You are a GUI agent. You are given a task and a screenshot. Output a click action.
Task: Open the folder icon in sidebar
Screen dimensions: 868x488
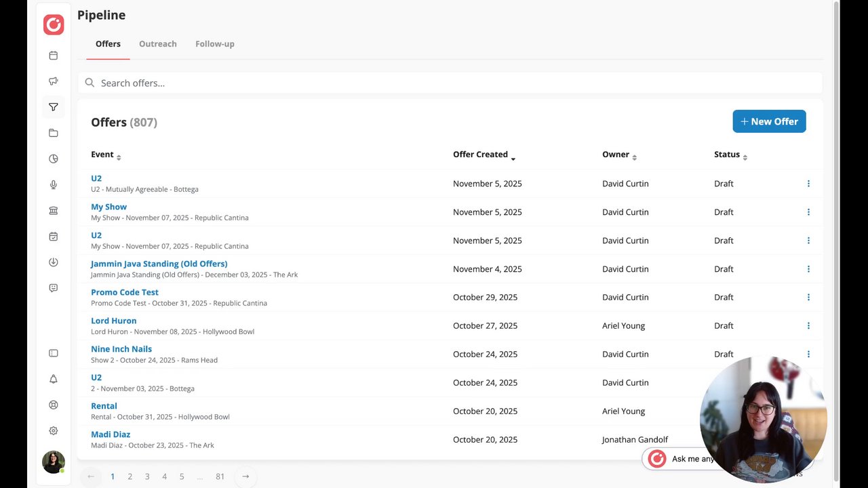pos(54,133)
